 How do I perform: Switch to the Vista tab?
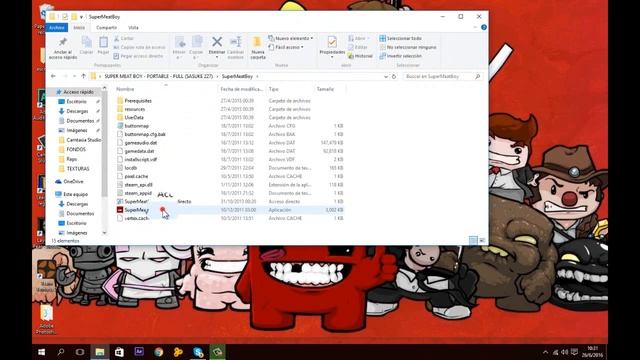pos(133,27)
